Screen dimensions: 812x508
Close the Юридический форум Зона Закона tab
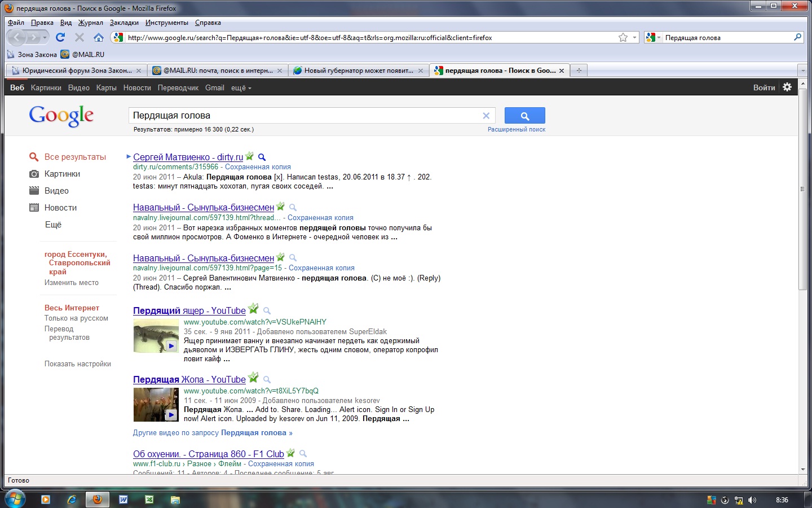tap(139, 71)
